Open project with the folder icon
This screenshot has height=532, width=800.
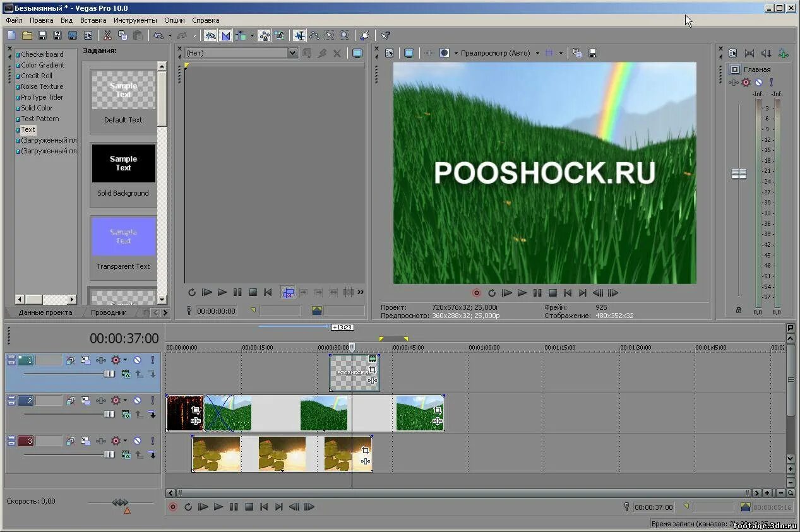point(27,35)
